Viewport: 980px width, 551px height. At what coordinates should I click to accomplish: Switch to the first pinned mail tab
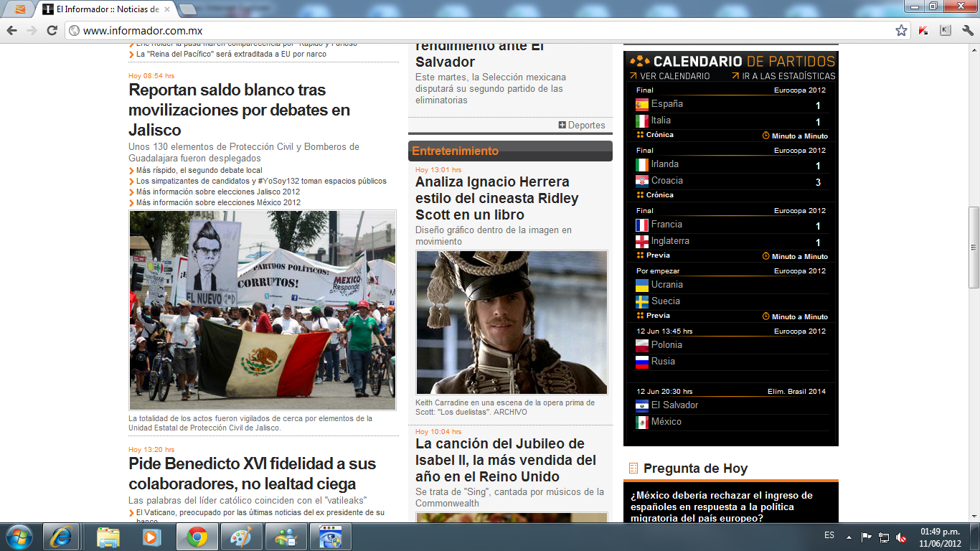(x=20, y=9)
